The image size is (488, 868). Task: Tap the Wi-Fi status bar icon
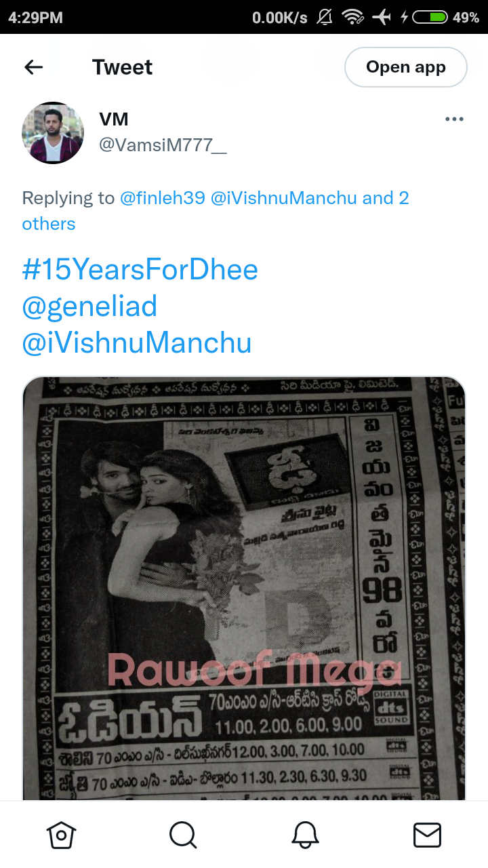pos(352,18)
